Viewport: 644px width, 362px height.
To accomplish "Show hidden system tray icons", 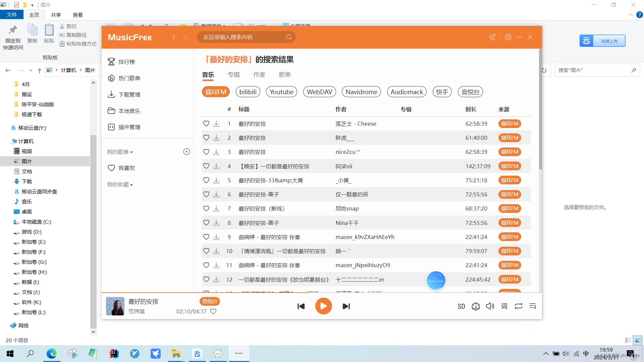I will (x=546, y=354).
